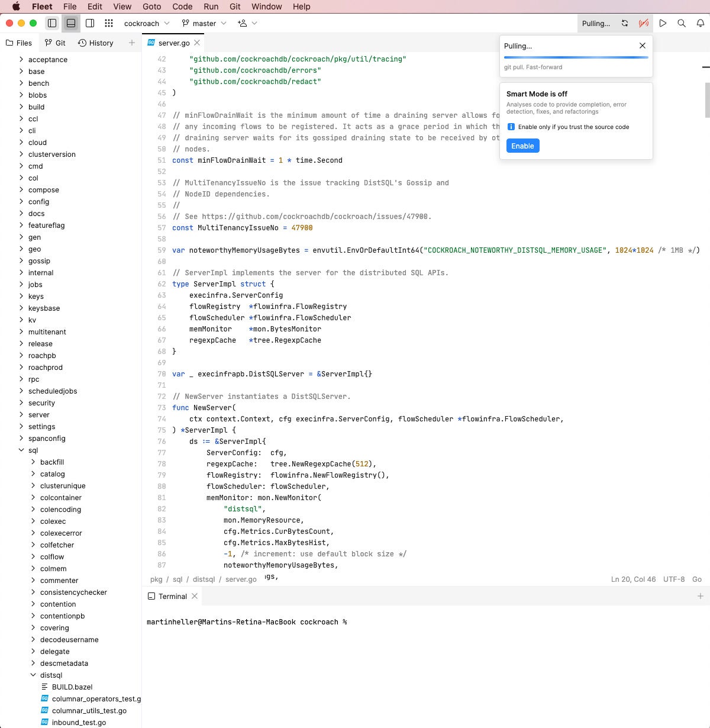
Task: Expand the ccl folder
Action: pyautogui.click(x=21, y=118)
